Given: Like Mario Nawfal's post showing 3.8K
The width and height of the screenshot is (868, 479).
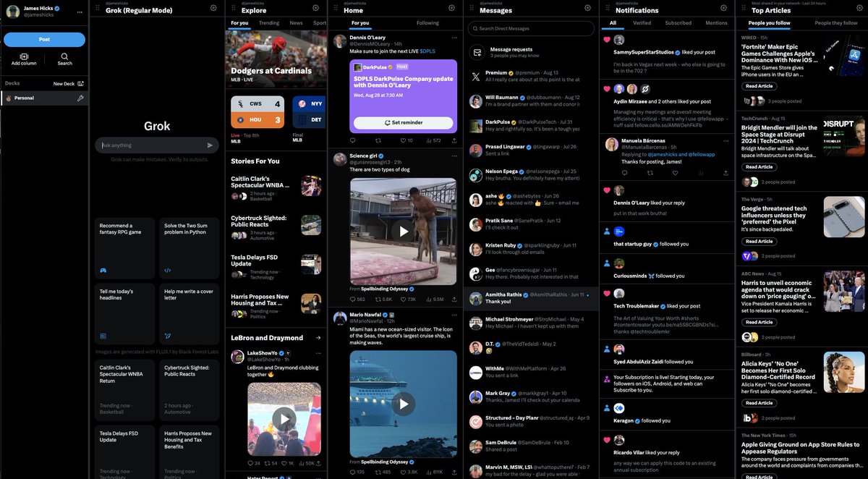Looking at the screenshot, I should pyautogui.click(x=402, y=472).
